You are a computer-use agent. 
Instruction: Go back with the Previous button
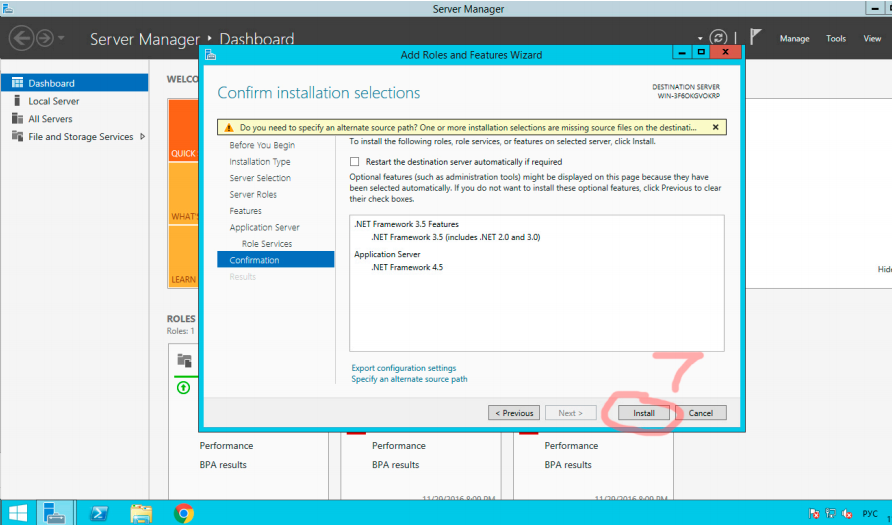coord(514,413)
